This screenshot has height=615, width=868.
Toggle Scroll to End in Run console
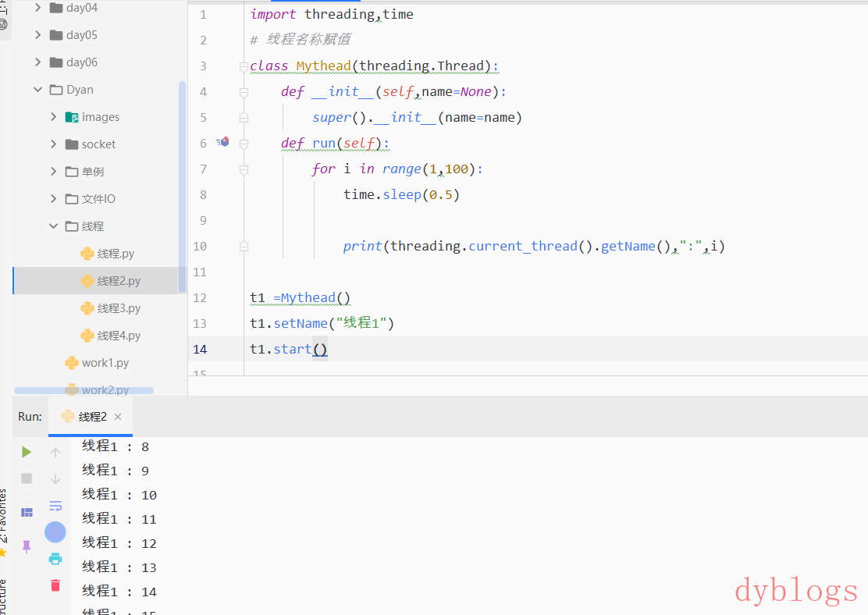55,532
